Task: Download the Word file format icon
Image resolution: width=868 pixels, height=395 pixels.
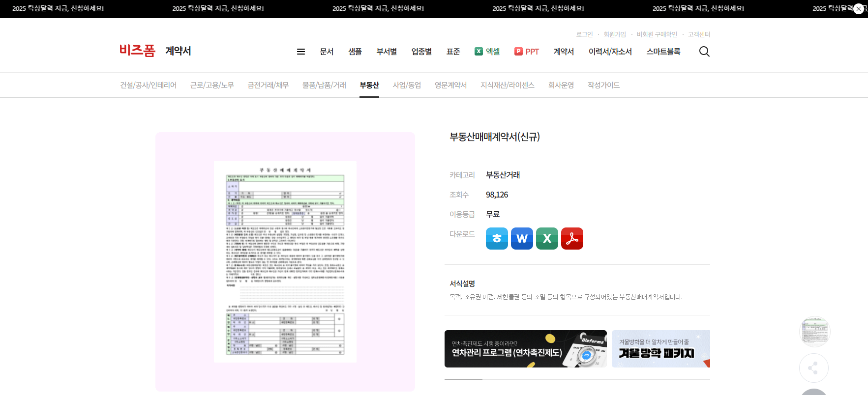Action: click(x=522, y=238)
